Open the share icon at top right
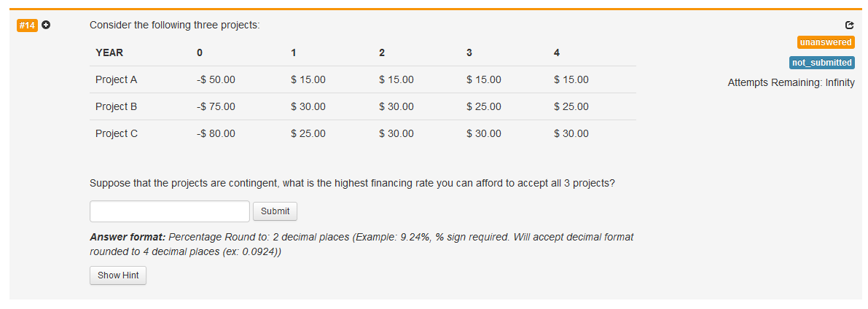 pyautogui.click(x=850, y=26)
